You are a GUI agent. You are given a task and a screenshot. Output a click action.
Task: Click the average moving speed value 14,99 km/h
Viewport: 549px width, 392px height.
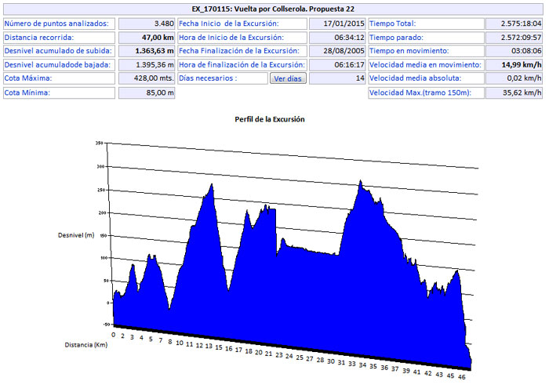pos(514,64)
